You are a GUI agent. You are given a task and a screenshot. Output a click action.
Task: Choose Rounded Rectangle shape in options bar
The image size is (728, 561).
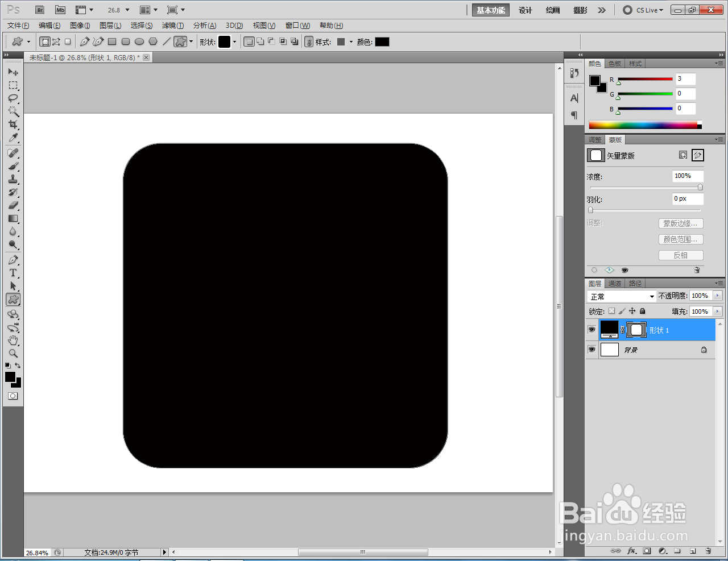tap(126, 41)
